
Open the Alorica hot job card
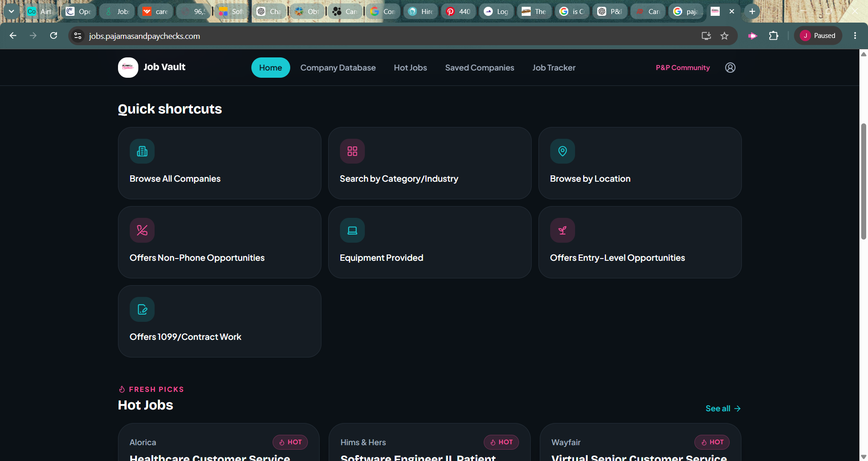(219, 443)
